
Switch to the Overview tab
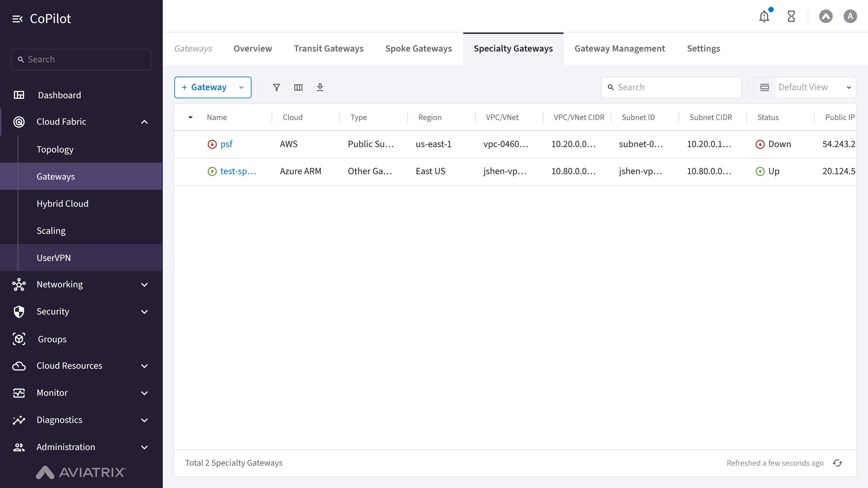(253, 49)
